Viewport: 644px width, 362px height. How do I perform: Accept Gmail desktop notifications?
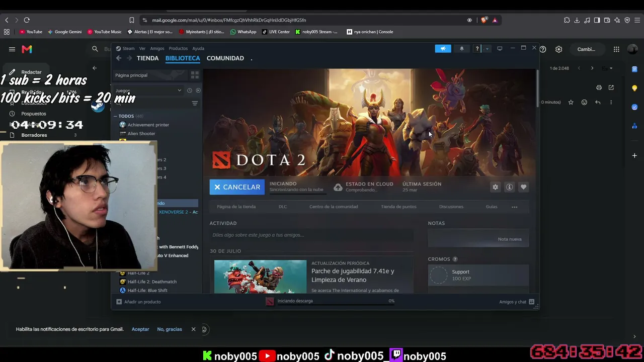coord(140,329)
